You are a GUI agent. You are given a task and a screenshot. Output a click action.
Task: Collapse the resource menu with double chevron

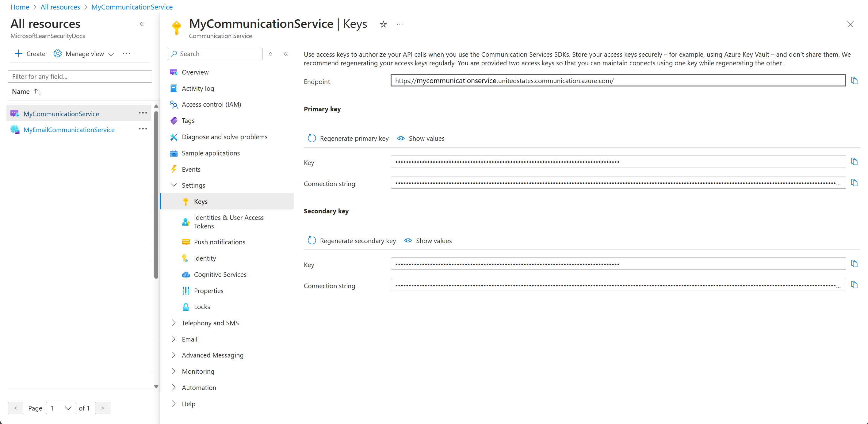(285, 54)
